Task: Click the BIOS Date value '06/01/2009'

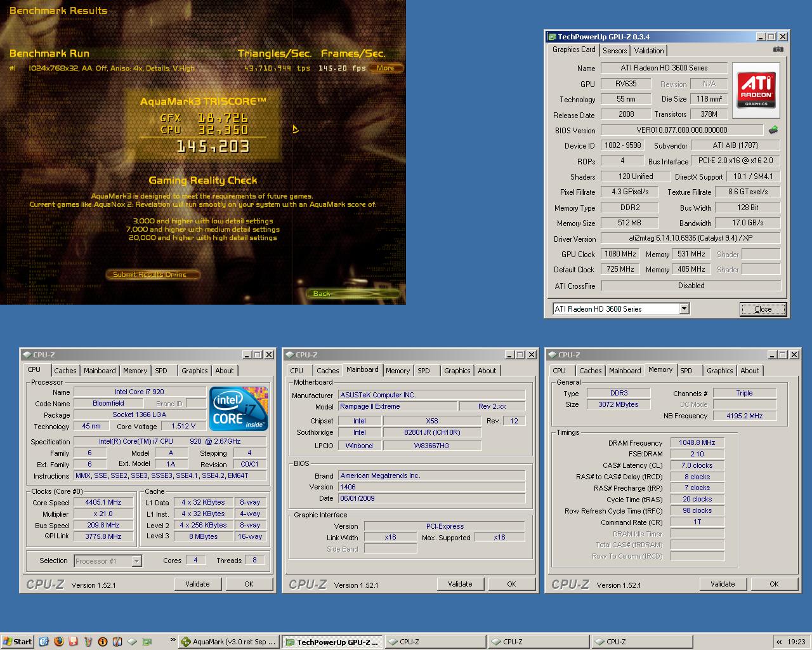Action: pos(432,498)
